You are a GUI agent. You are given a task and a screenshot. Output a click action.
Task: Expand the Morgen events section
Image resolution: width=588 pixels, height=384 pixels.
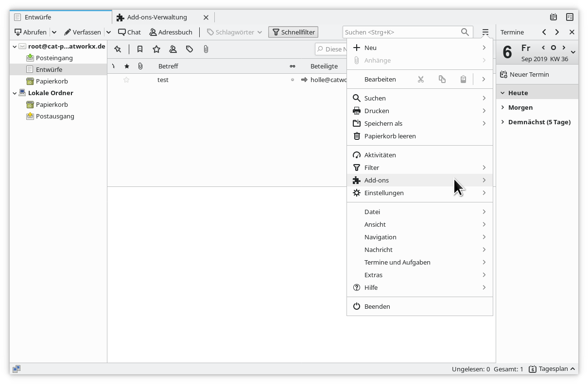pyautogui.click(x=502, y=107)
